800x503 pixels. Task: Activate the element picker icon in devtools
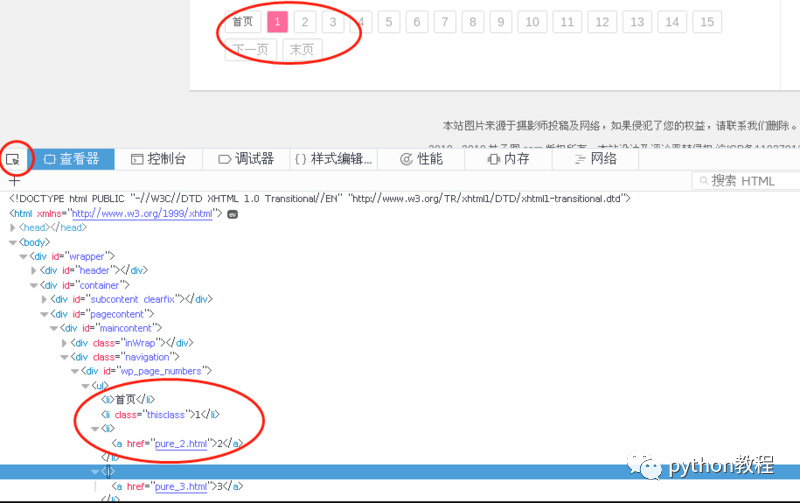click(x=13, y=160)
